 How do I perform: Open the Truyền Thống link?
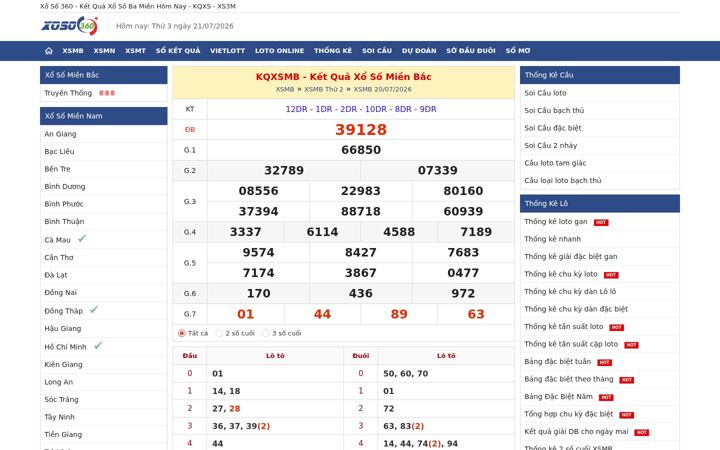pos(68,93)
